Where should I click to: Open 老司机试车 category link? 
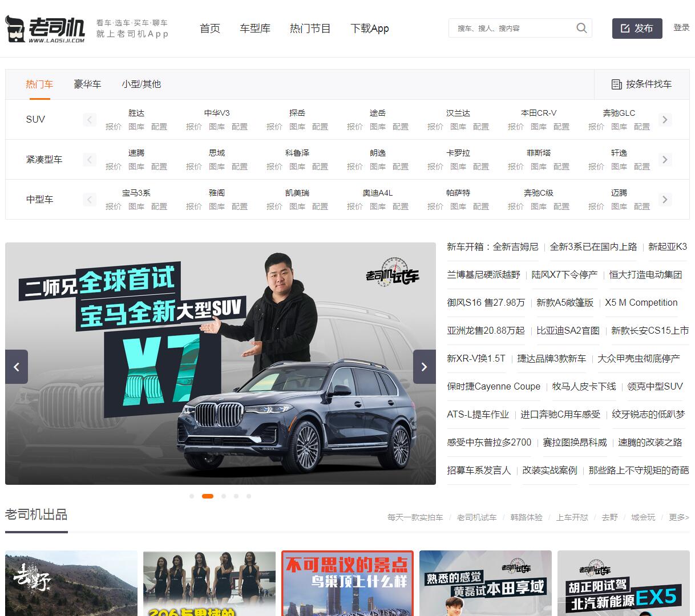476,517
